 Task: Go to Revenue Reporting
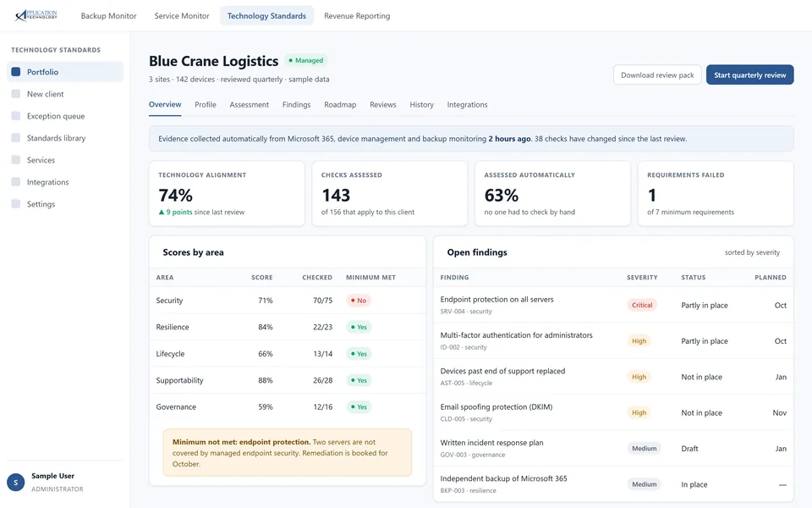pos(357,16)
